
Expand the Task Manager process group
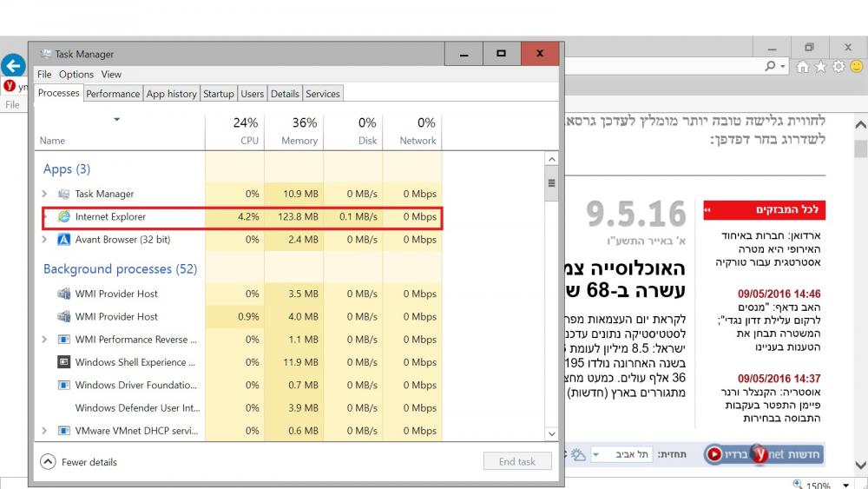click(45, 194)
